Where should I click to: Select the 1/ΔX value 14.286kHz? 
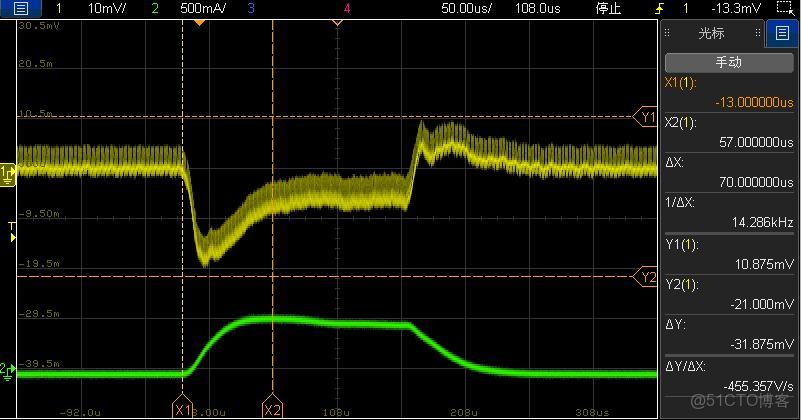(762, 222)
